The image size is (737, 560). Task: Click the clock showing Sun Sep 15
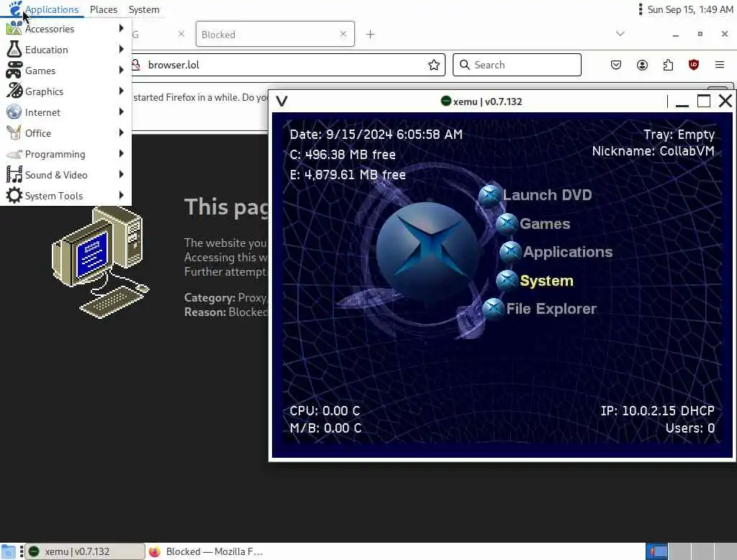click(x=690, y=9)
